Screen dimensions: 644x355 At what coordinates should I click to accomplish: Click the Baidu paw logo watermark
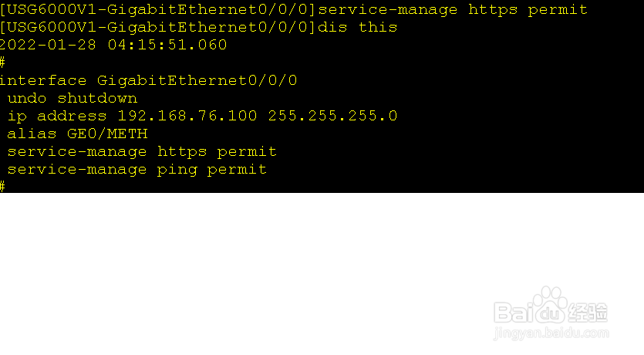click(x=551, y=306)
